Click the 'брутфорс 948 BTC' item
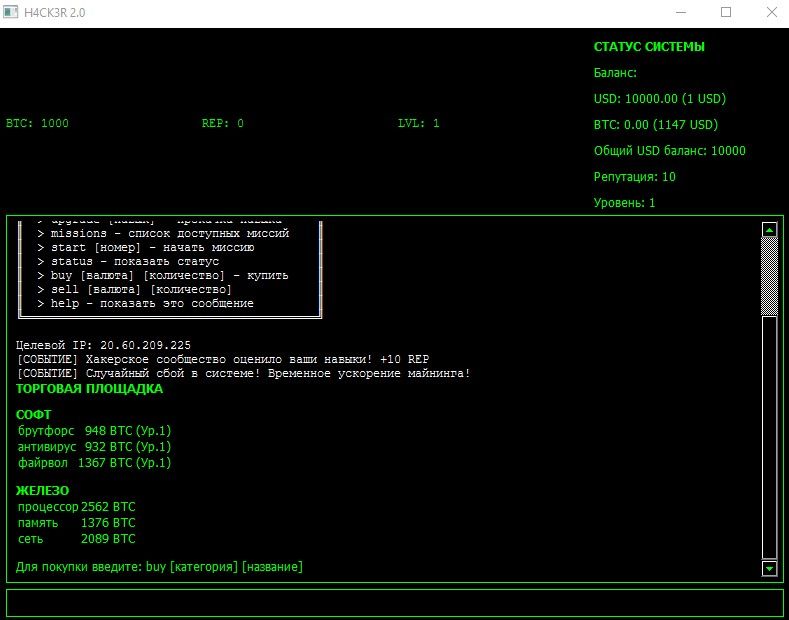789x620 pixels. coord(95,431)
